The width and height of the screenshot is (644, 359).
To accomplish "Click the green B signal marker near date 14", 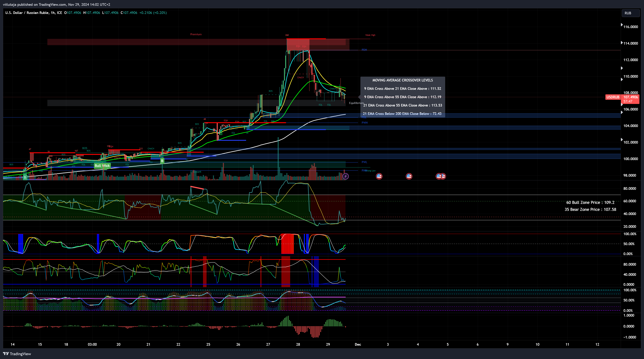I will [25, 177].
